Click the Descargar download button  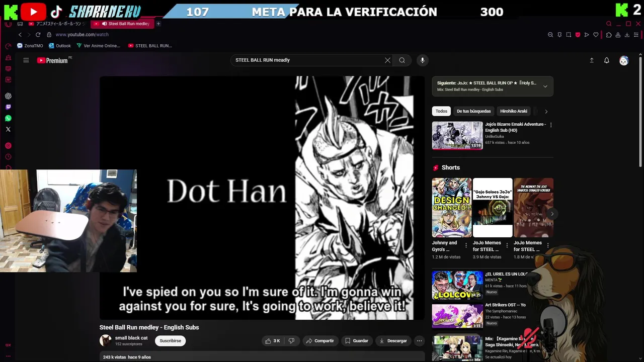(393, 341)
